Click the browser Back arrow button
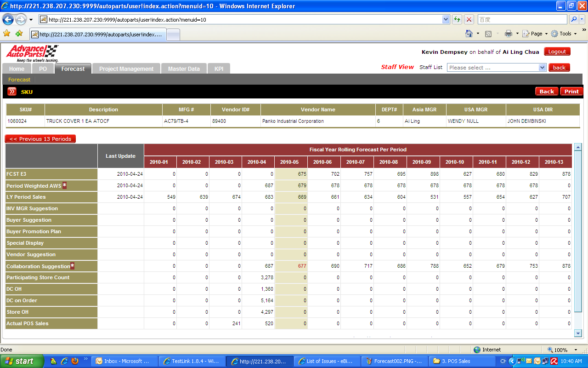The height and width of the screenshot is (368, 588). pos(8,19)
